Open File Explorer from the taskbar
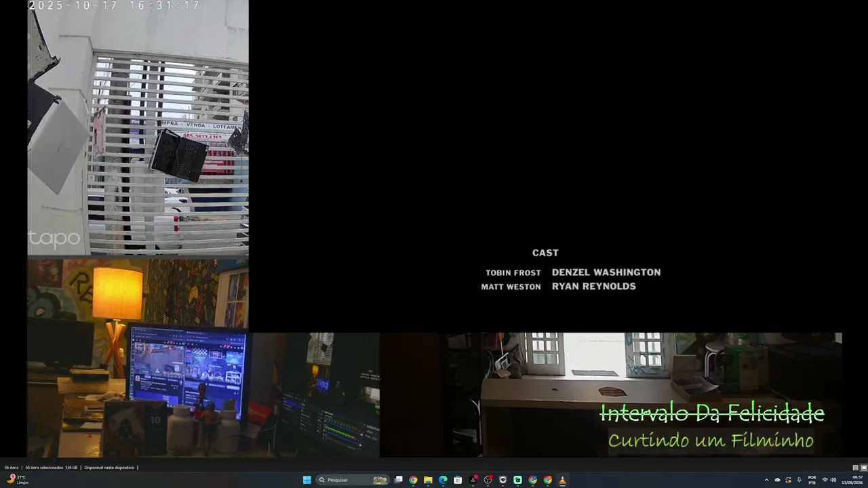 [428, 480]
